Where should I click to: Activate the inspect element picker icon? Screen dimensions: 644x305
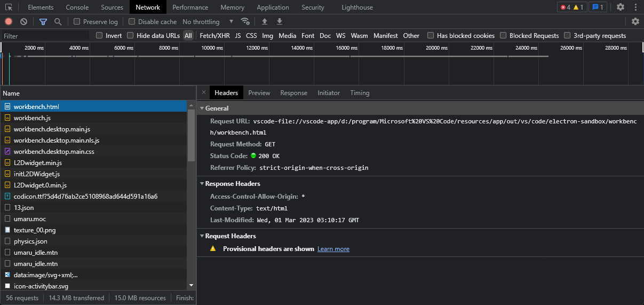[9, 7]
